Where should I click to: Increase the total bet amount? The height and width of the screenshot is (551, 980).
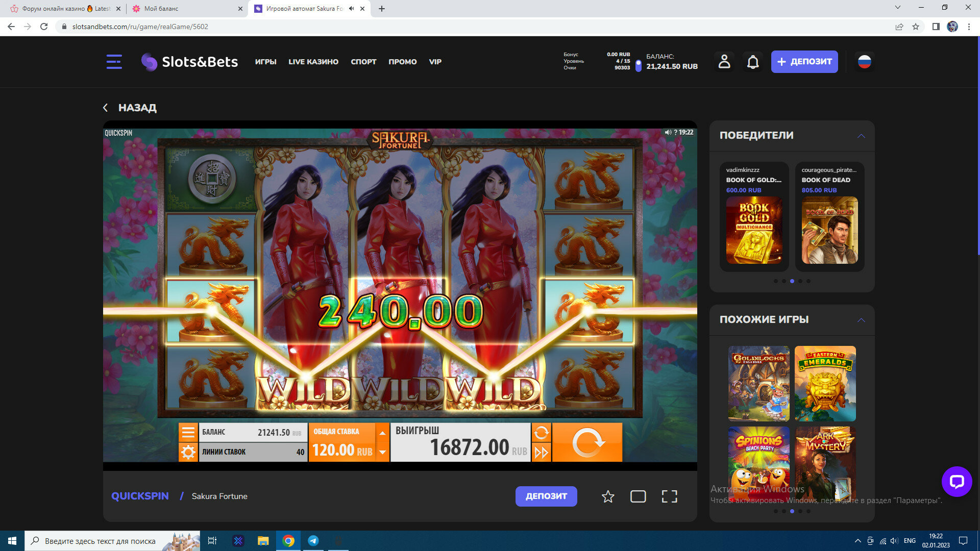tap(382, 433)
